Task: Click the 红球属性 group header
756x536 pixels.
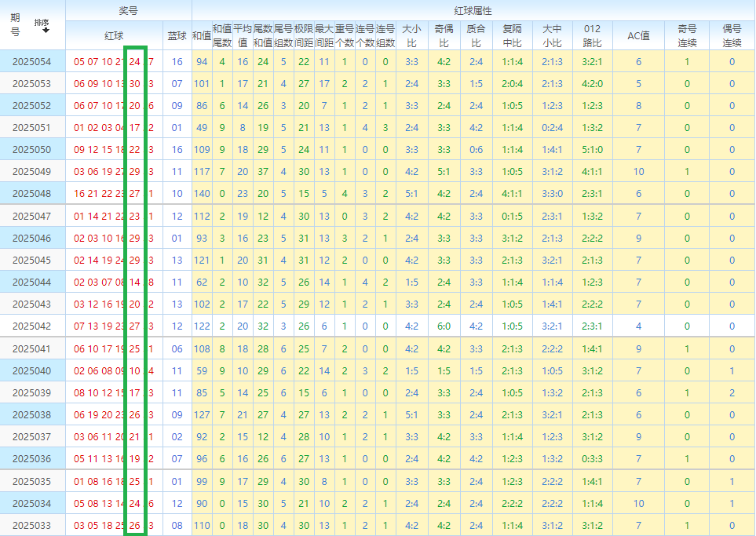Action: point(473,10)
